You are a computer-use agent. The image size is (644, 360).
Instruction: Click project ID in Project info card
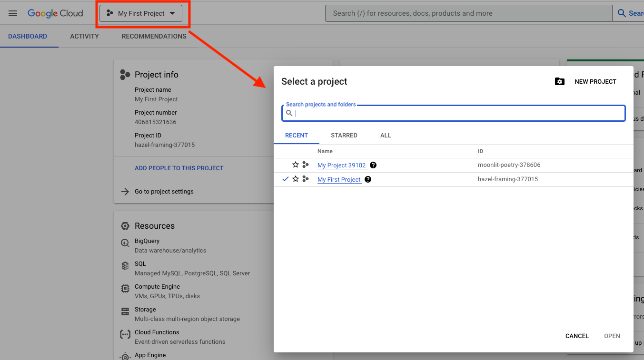point(165,145)
